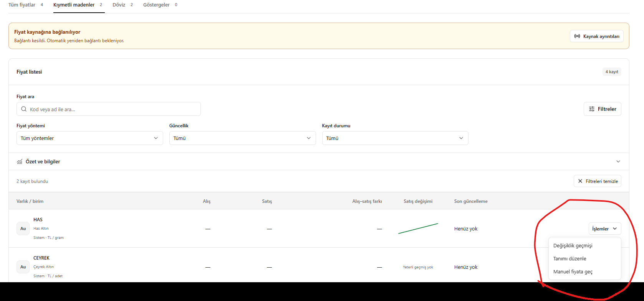The height and width of the screenshot is (301, 644).
Task: Click the chart icon beside Özet ve bilgiler
Action: pyautogui.click(x=20, y=162)
